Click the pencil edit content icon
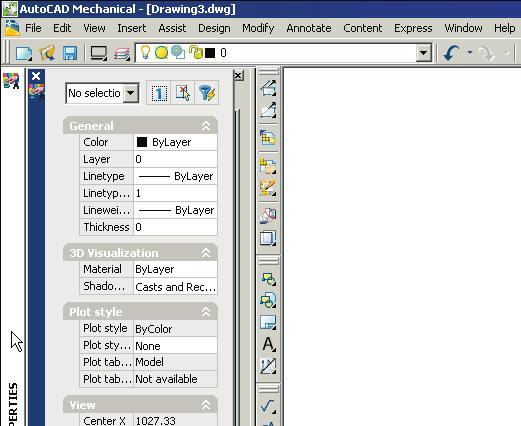 [x=268, y=188]
